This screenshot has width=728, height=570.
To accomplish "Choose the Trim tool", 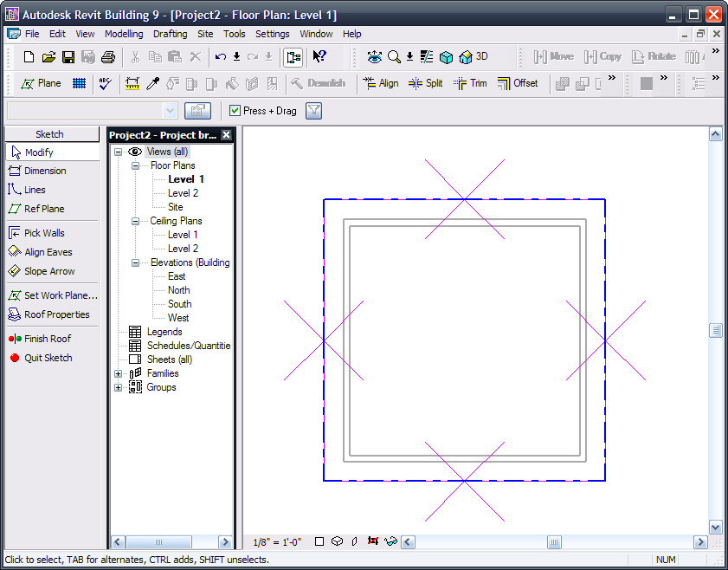I will tap(469, 83).
